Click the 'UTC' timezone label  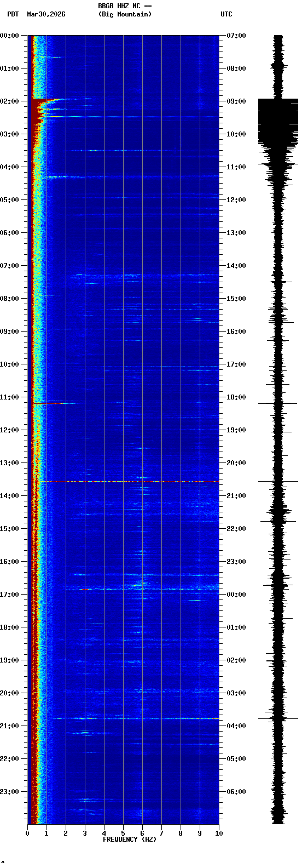click(226, 14)
